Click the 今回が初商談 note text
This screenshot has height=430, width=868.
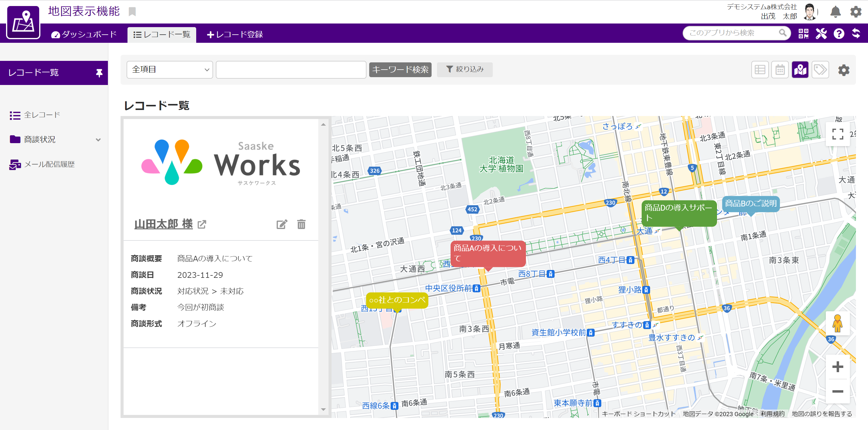click(x=200, y=307)
